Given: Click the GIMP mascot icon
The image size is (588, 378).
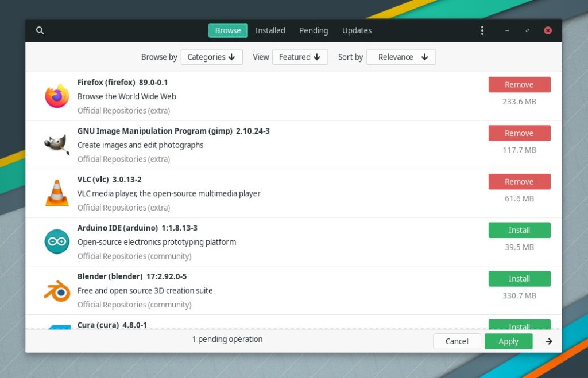Looking at the screenshot, I should click(57, 145).
